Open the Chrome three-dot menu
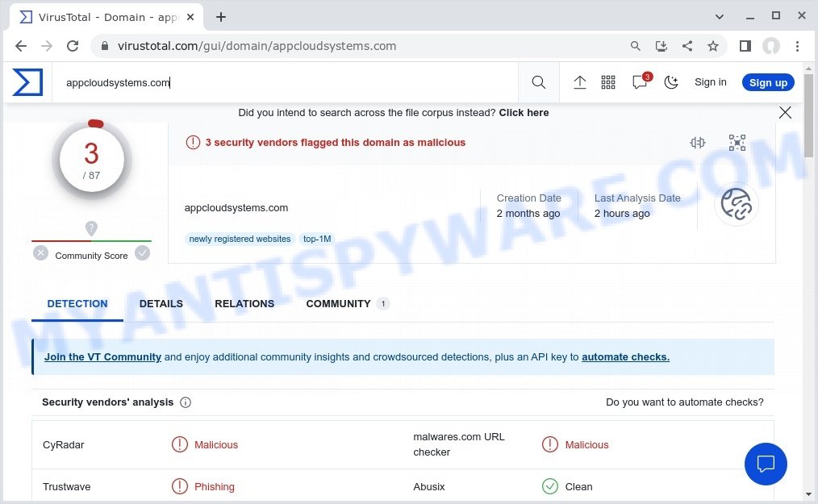This screenshot has width=818, height=504. pyautogui.click(x=797, y=46)
